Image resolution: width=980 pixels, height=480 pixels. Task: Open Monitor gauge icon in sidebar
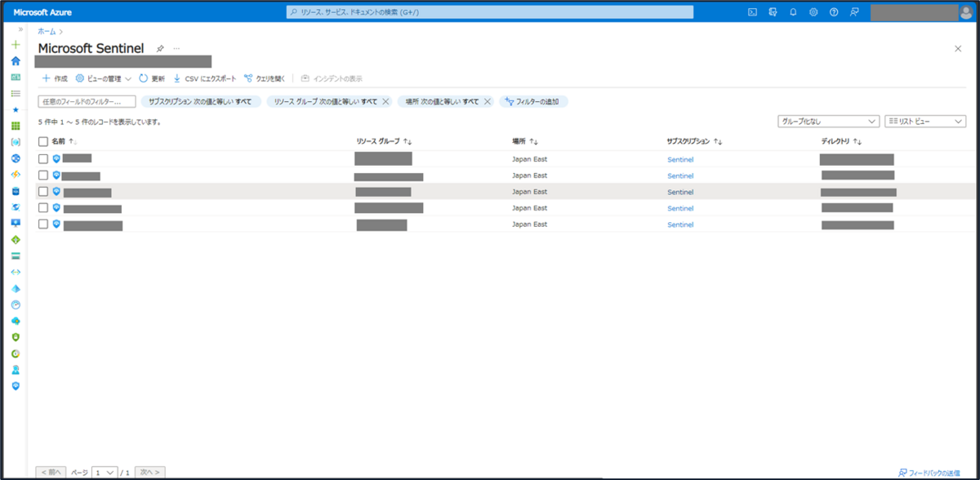click(x=16, y=304)
